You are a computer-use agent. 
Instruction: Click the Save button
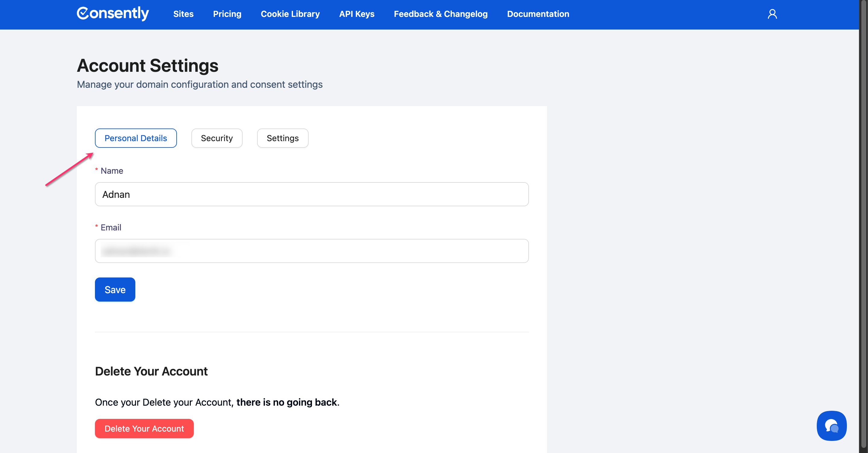coord(115,290)
